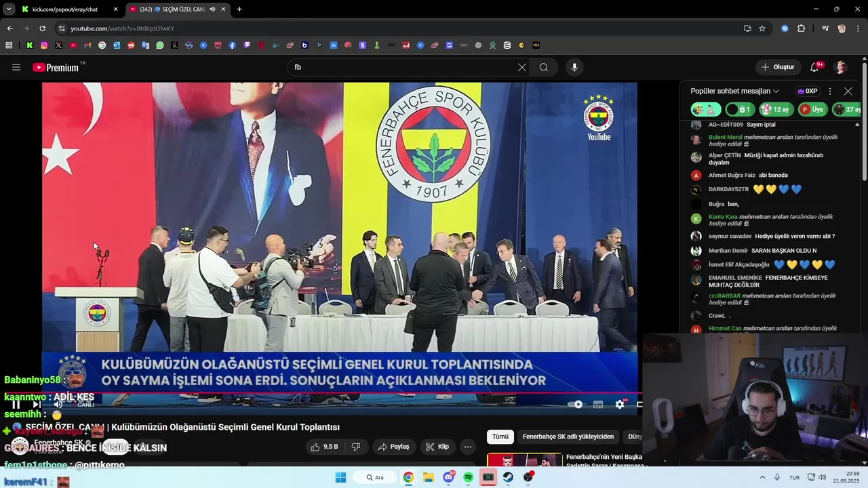
Task: Run search with magnifier icon
Action: click(544, 67)
